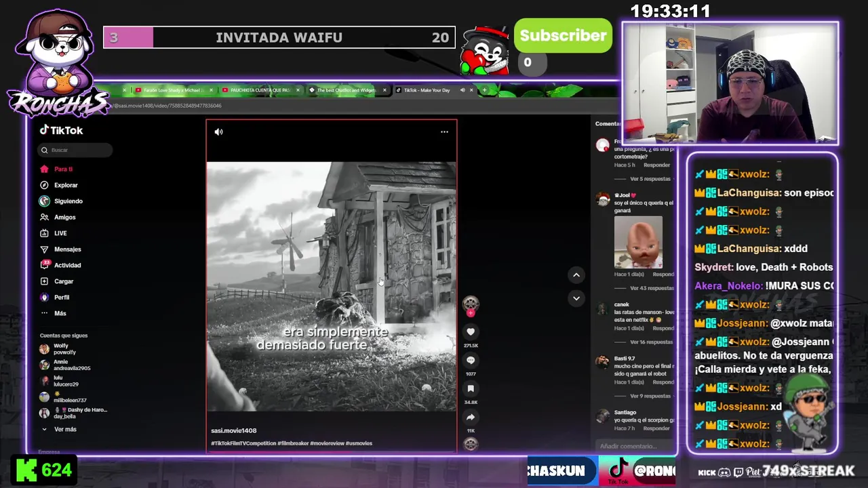
Task: Switch to The best ChatBot and Widgets tab
Action: [x=346, y=90]
